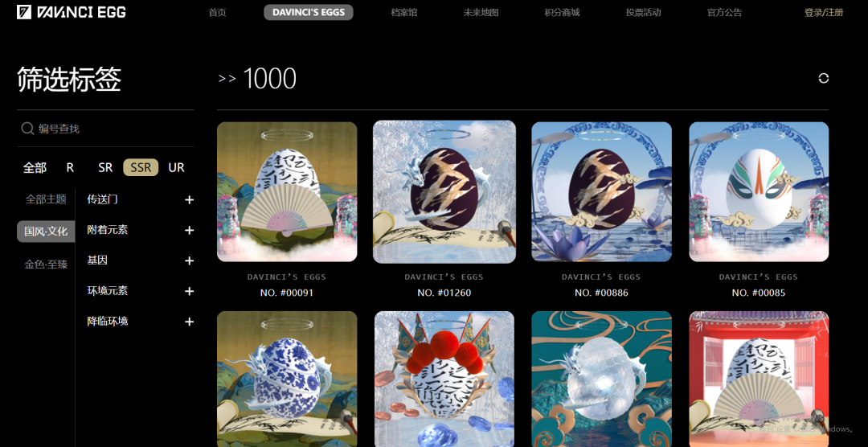
Task: Expand the 传送门 filter section
Action: pos(190,199)
